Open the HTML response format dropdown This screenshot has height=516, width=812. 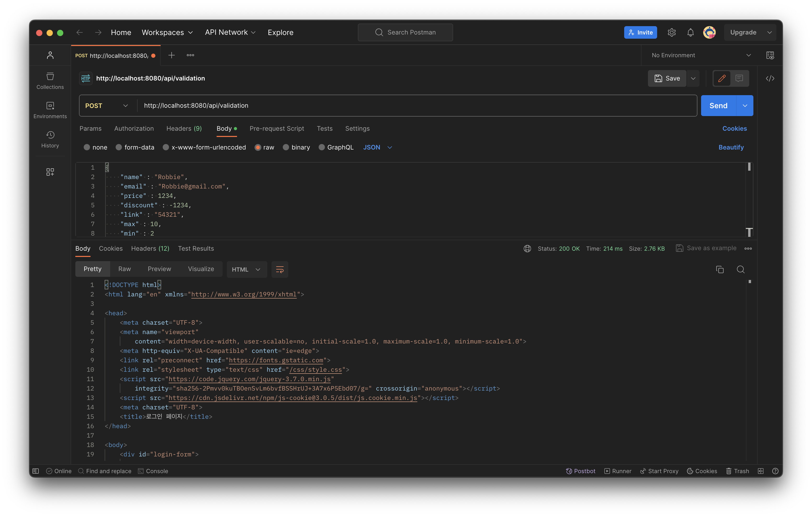246,269
